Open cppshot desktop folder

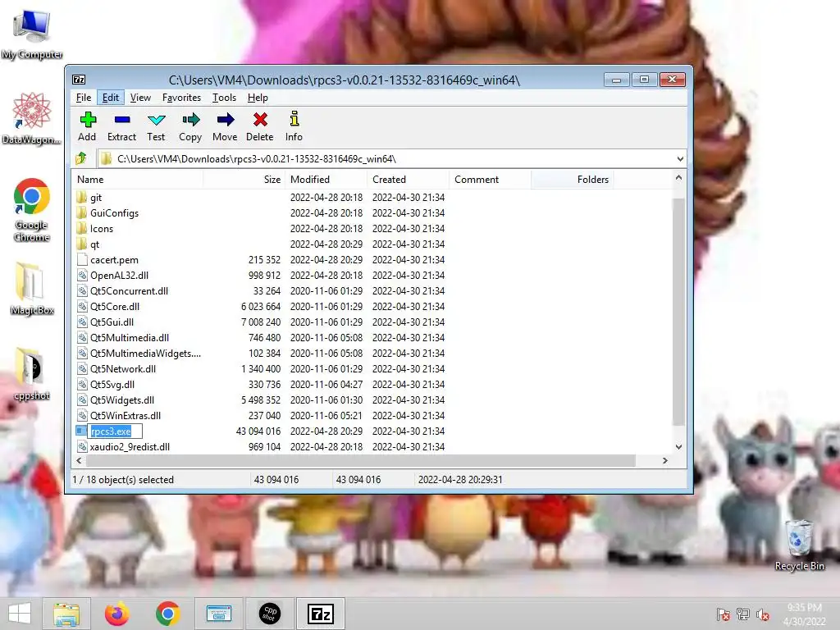(32, 374)
